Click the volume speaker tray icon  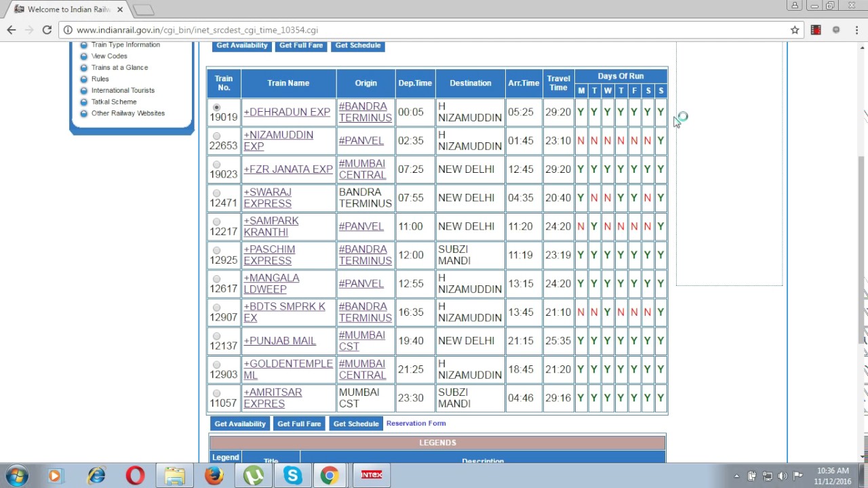(x=783, y=476)
